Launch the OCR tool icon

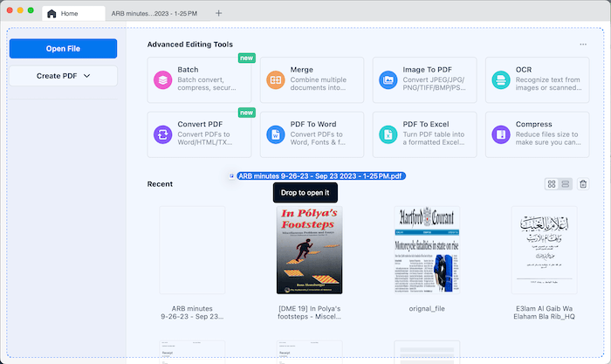(x=500, y=79)
